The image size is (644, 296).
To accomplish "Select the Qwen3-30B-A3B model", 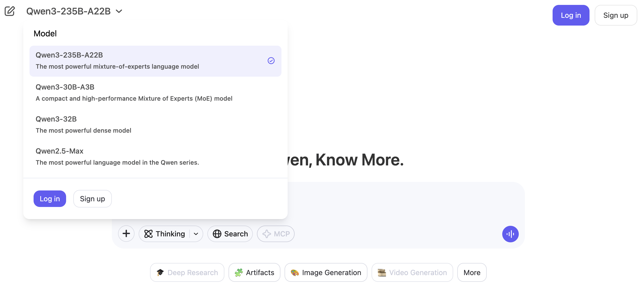I will (x=155, y=93).
